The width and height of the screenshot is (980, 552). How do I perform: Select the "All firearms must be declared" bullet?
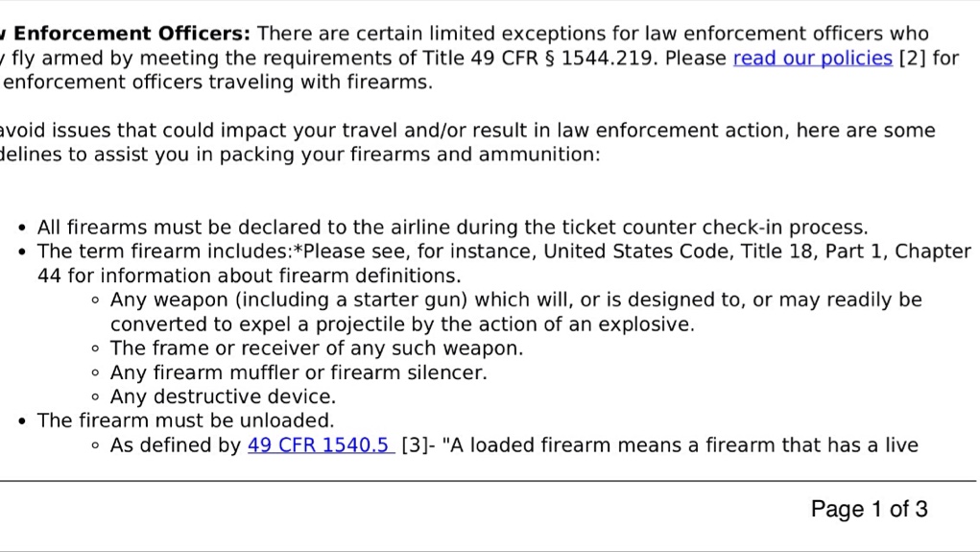pos(452,227)
